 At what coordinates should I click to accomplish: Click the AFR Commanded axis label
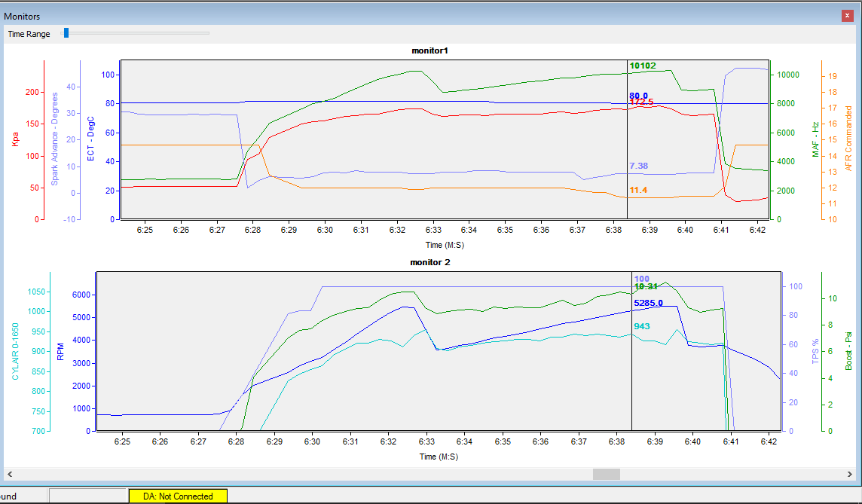point(848,139)
